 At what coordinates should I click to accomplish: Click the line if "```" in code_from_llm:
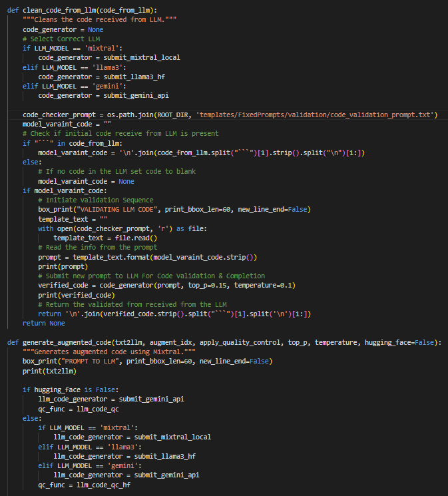pyautogui.click(x=73, y=143)
